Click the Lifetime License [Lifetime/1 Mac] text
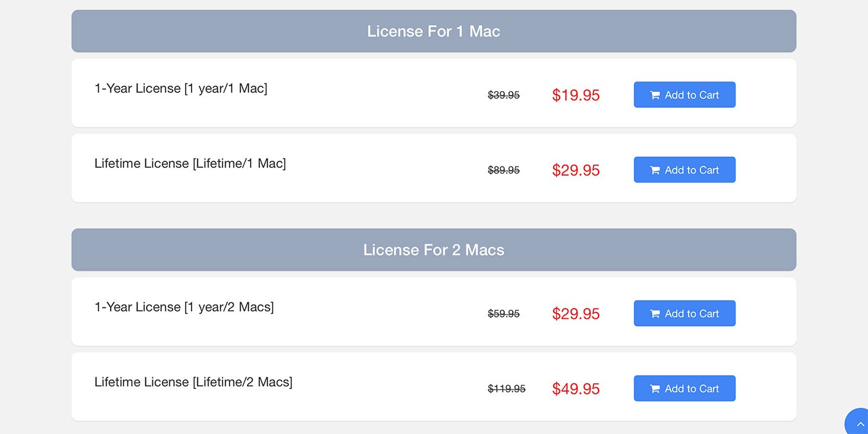This screenshot has height=434, width=868. tap(190, 163)
